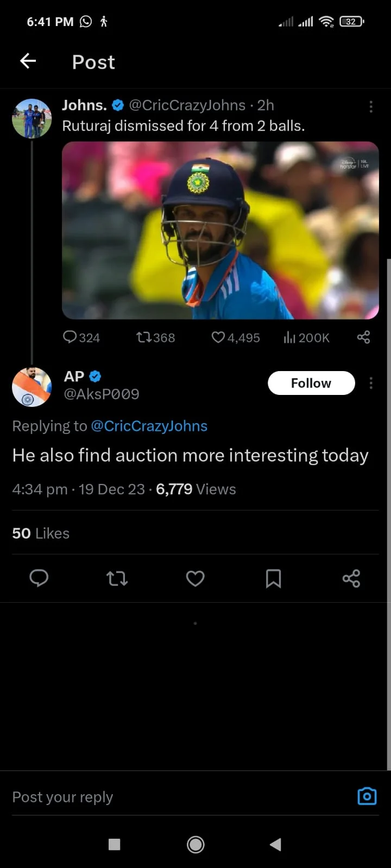Reply to AP's post via comment icon
The width and height of the screenshot is (391, 868).
39,578
